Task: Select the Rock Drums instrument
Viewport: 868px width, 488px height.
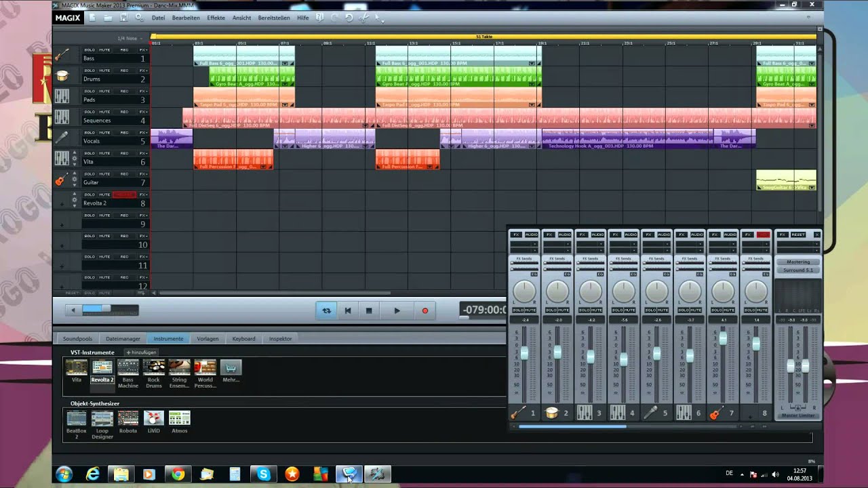Action: pyautogui.click(x=154, y=373)
